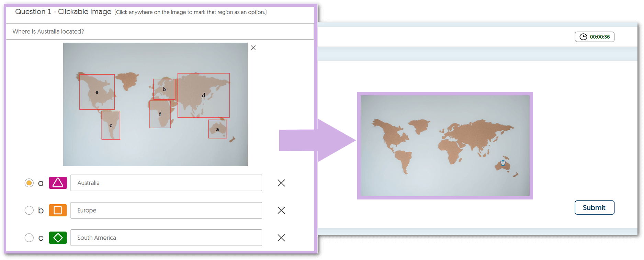The width and height of the screenshot is (644, 260).
Task: Delete the Europe option with its X
Action: 281,210
